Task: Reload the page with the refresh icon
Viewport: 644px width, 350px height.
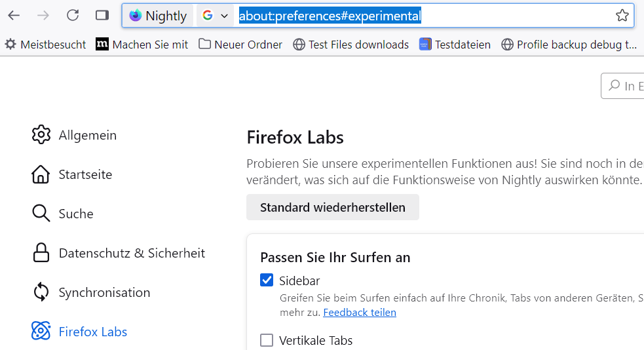Action: pos(73,15)
